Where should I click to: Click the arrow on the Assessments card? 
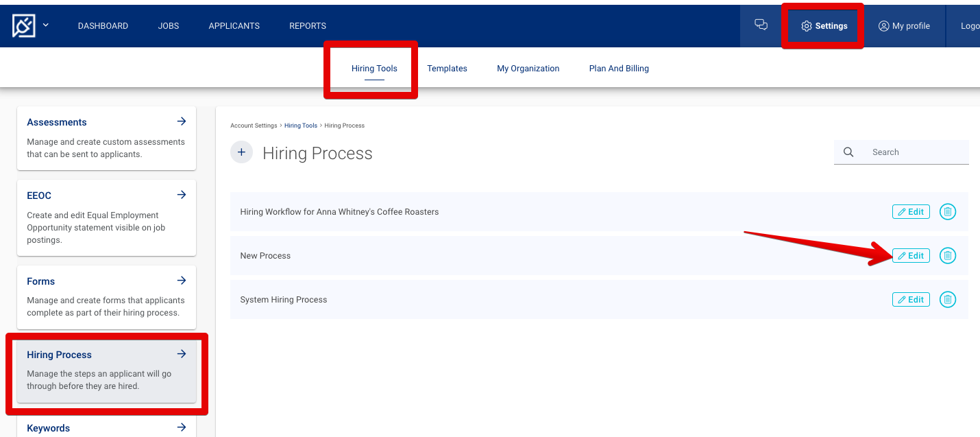(x=182, y=121)
